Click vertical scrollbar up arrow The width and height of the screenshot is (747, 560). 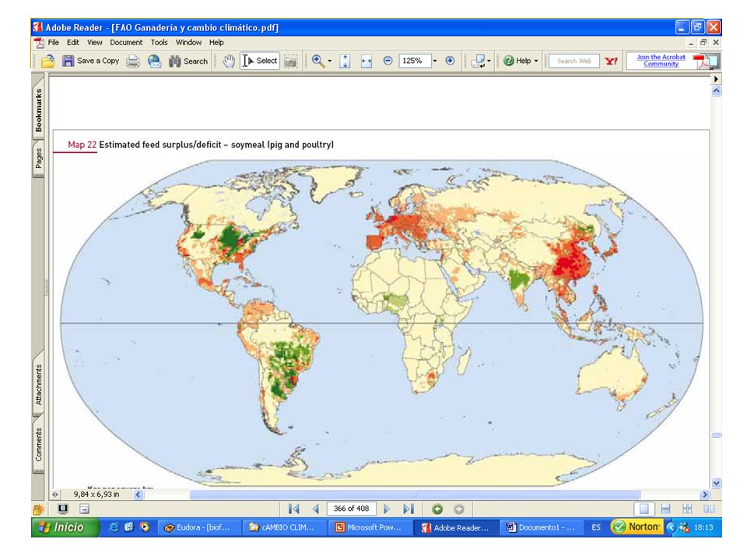coord(716,90)
